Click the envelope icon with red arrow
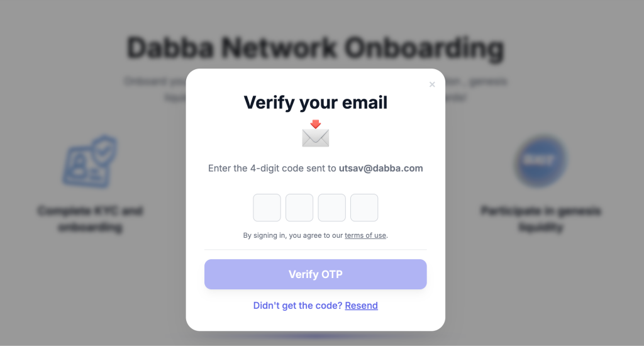Screen dimensions: 644x346 point(316,133)
